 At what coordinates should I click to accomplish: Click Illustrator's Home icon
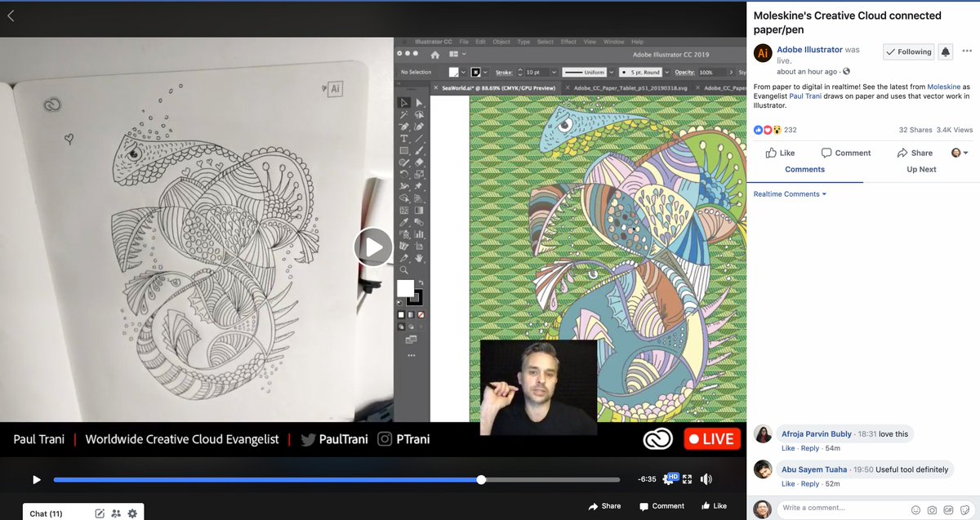click(434, 55)
